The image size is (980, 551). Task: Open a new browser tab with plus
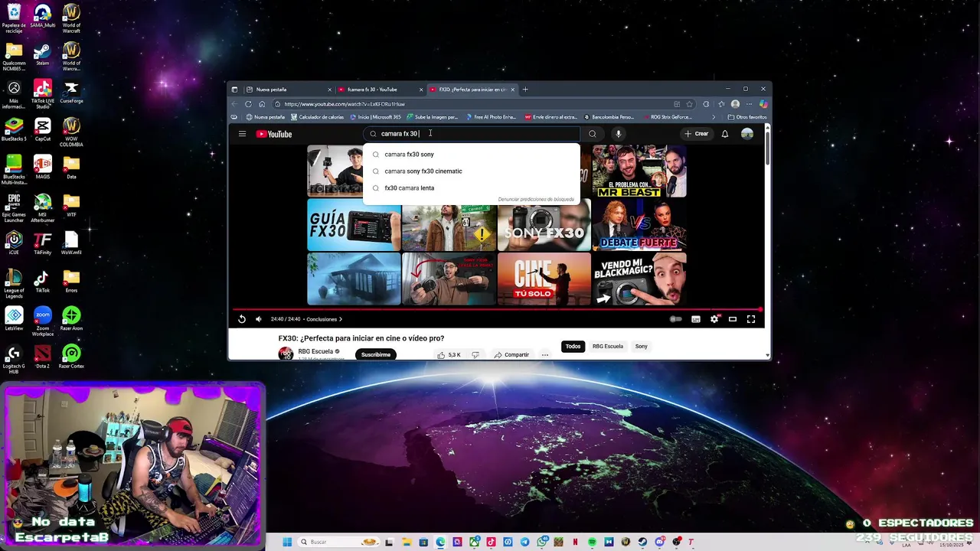[x=525, y=90]
